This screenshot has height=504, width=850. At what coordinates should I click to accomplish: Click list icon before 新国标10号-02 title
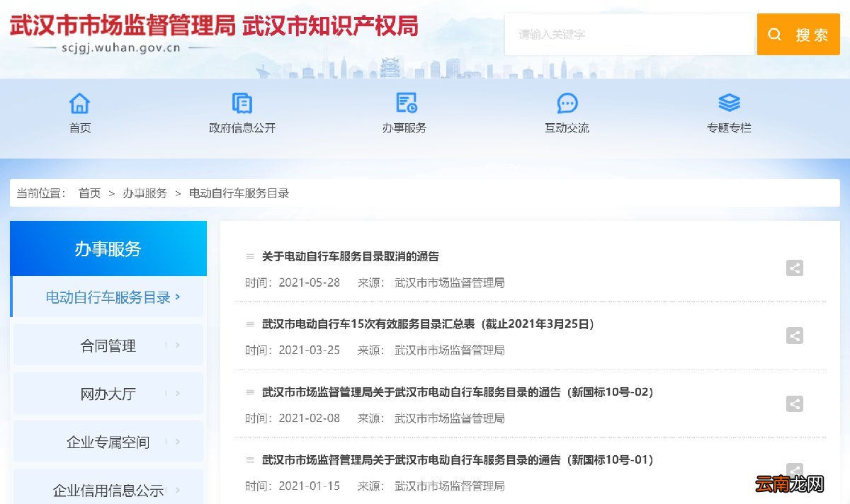(250, 392)
